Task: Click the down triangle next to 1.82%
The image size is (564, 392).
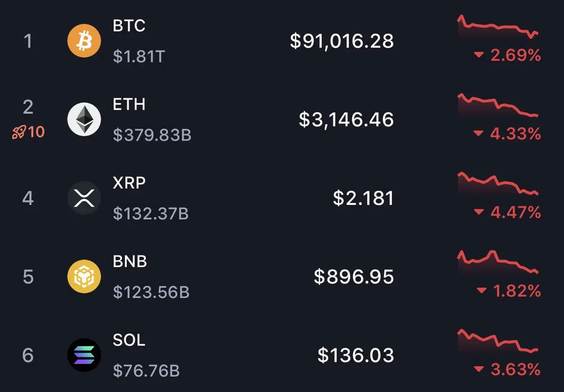Action: click(481, 291)
